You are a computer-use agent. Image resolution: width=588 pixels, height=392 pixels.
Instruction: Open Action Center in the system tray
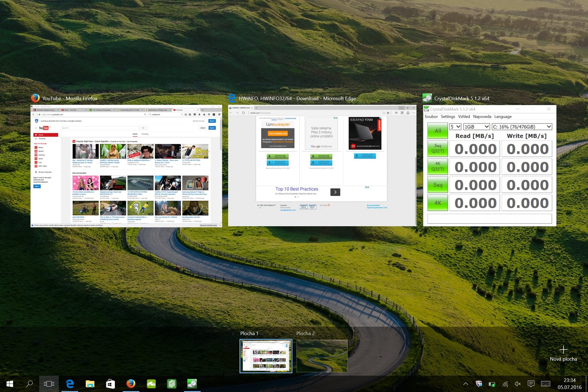[531, 383]
